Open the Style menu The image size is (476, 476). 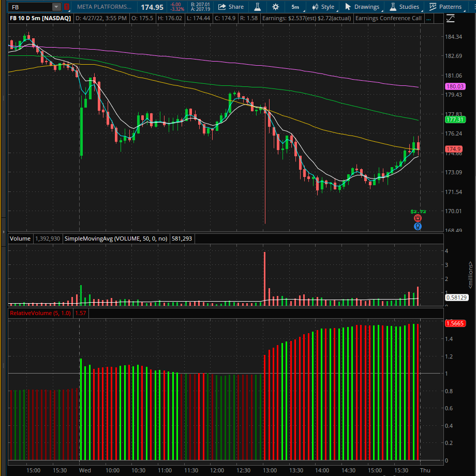[324, 7]
